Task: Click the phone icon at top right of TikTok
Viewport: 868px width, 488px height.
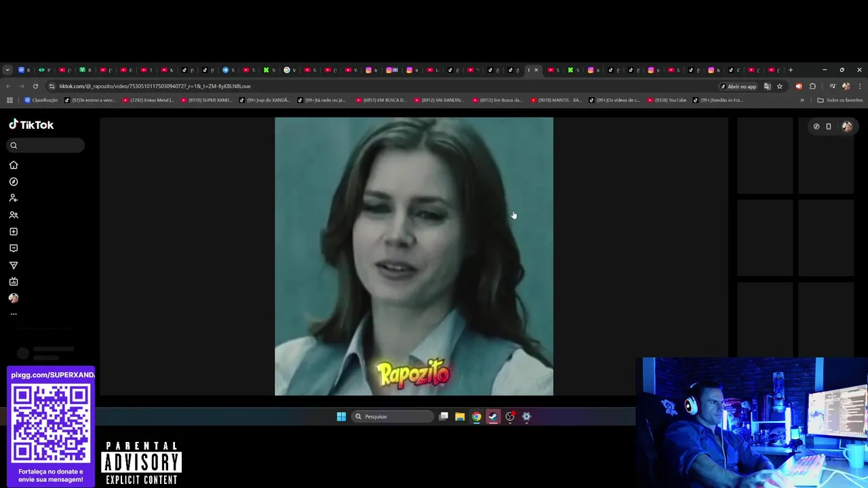Action: point(829,126)
